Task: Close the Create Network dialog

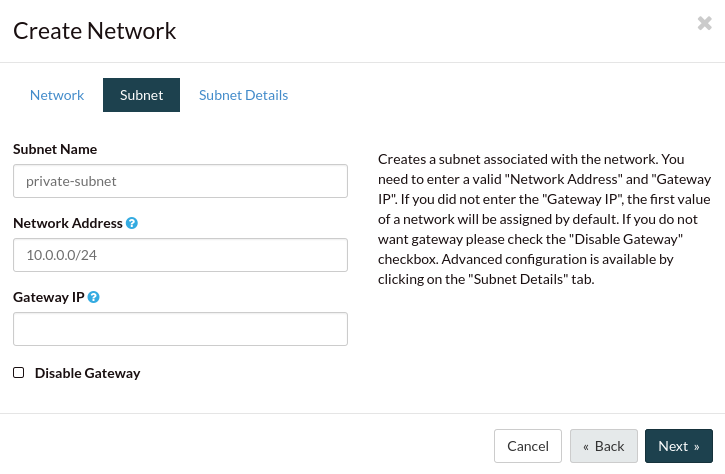Action: (704, 23)
